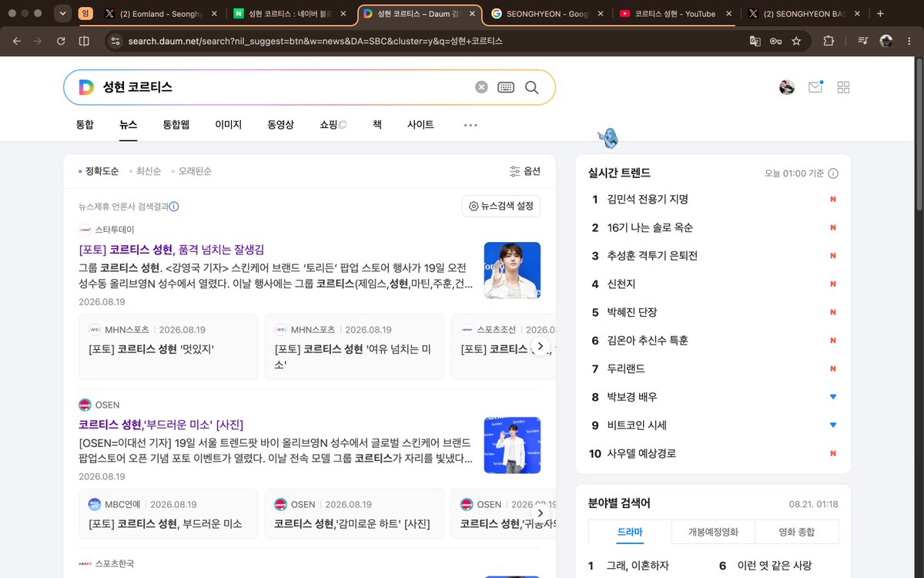
Task: Click the browser address bar URL
Action: [x=315, y=41]
